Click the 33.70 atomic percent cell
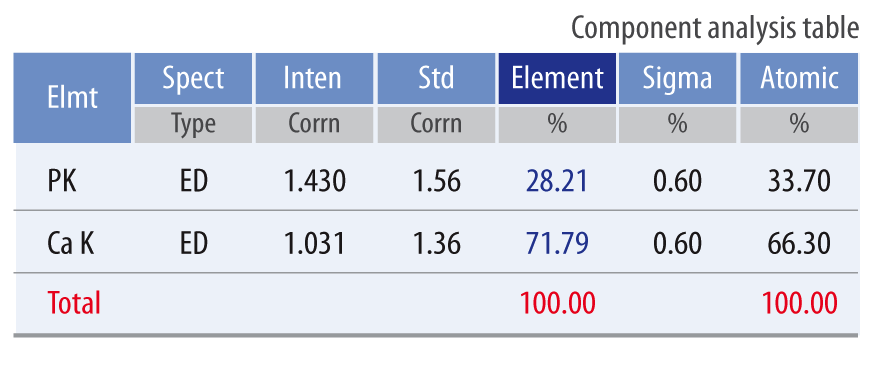877x377 pixels. [x=799, y=181]
